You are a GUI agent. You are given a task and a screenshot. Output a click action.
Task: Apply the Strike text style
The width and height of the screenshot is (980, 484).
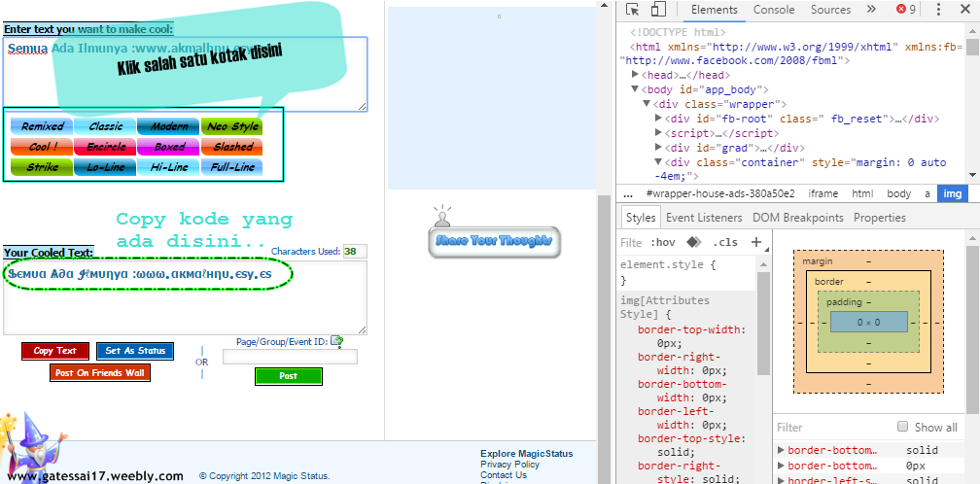[42, 167]
